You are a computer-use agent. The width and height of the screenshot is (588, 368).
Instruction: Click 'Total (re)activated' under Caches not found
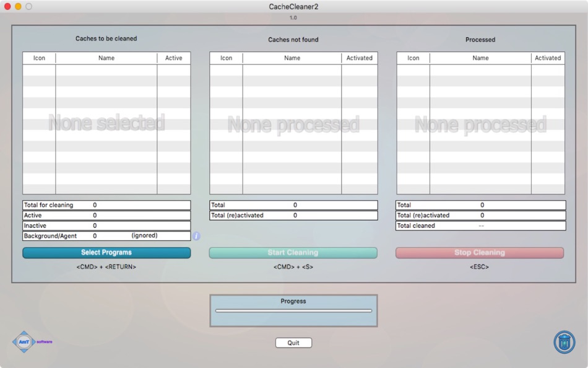[x=293, y=215]
